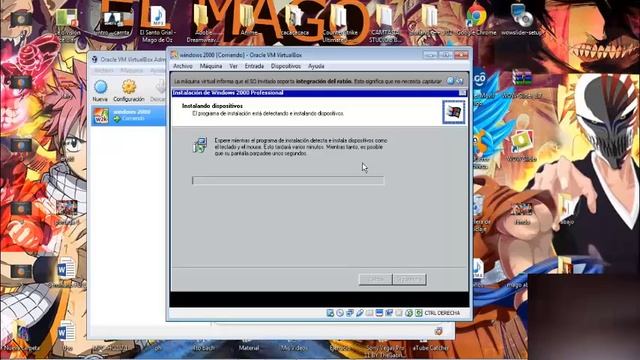The height and width of the screenshot is (360, 640).
Task: Open the Máquina menu in VM window
Action: pos(211,66)
